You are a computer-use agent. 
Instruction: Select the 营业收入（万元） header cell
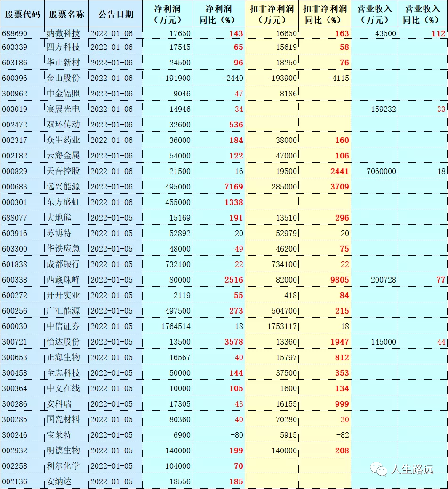(374, 14)
